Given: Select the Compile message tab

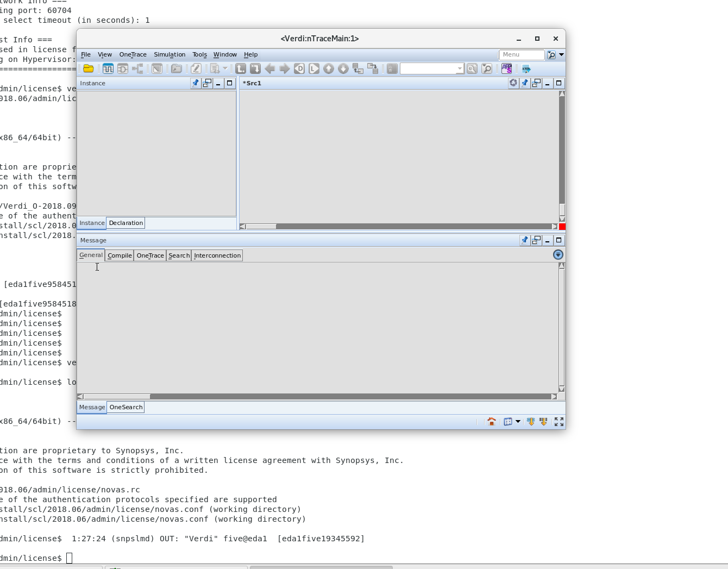Looking at the screenshot, I should tap(120, 255).
